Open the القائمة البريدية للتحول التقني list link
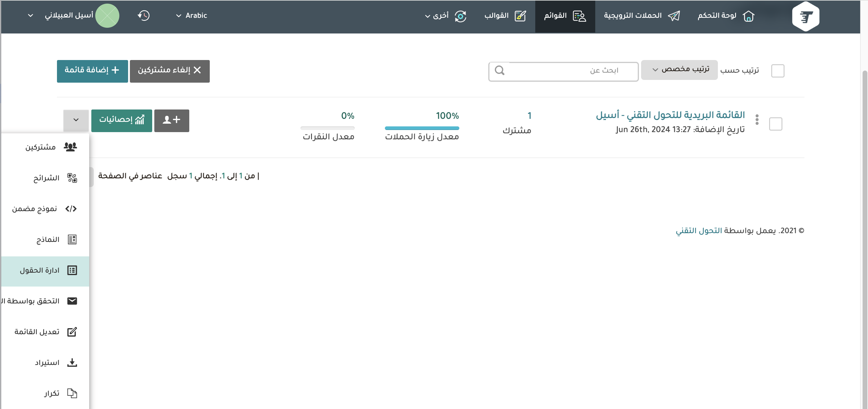The image size is (868, 409). pos(670,115)
